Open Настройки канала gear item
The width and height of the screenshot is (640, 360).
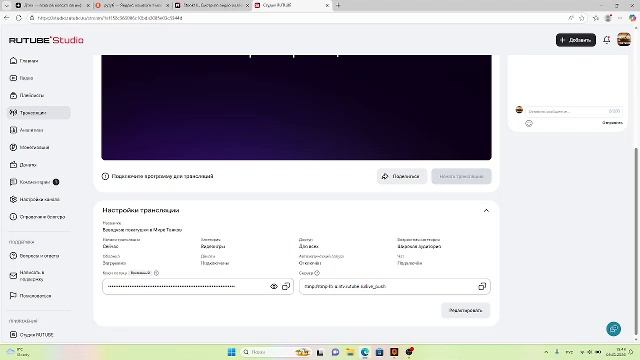(x=35, y=200)
